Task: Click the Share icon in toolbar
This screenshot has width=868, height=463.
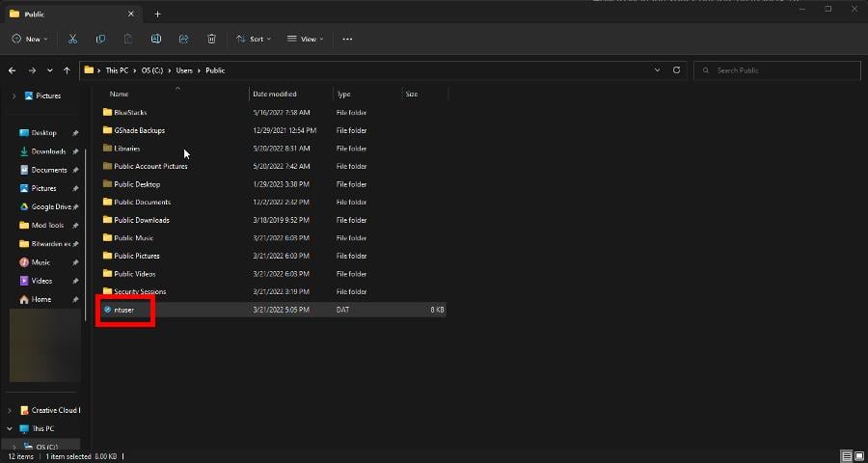Action: point(183,39)
